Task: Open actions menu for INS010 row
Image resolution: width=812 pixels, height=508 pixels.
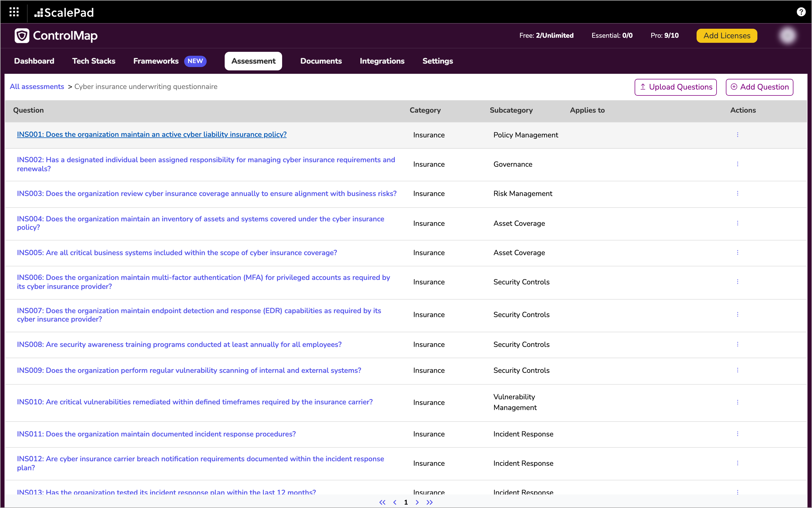Action: [x=737, y=402]
